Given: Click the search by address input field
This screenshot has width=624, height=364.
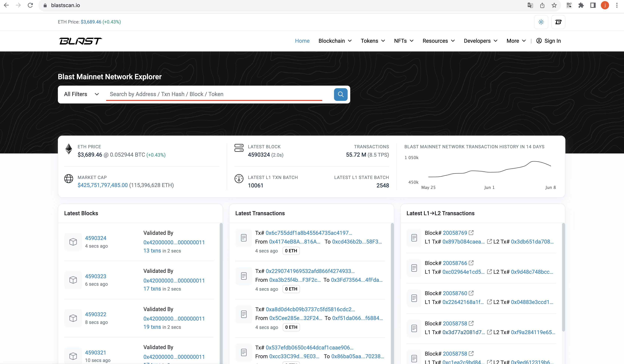Looking at the screenshot, I should 214,94.
